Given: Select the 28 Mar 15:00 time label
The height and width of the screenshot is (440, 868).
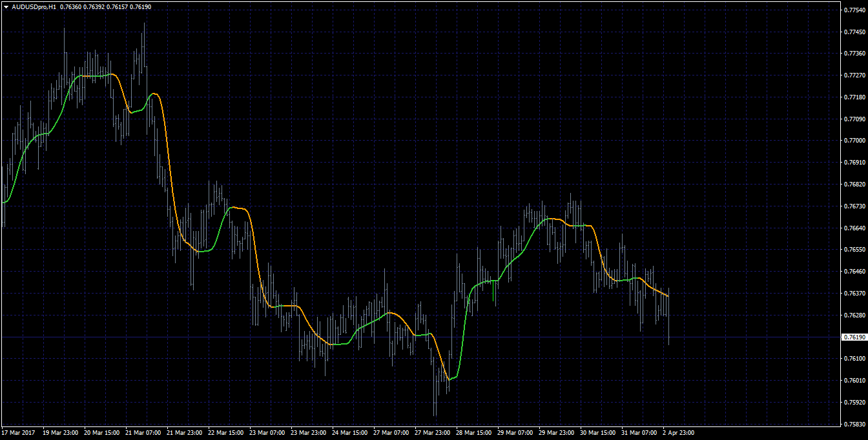Looking at the screenshot, I should point(473,432).
